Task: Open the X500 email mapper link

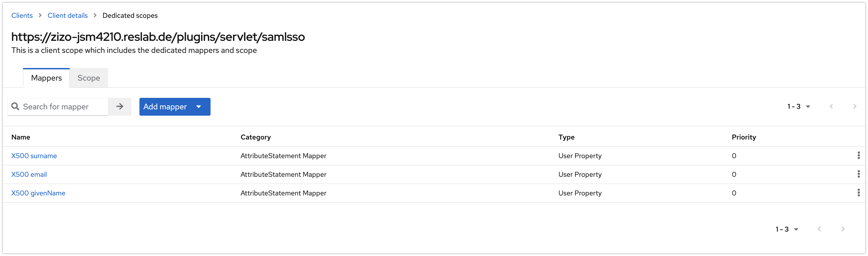Action: [x=29, y=175]
